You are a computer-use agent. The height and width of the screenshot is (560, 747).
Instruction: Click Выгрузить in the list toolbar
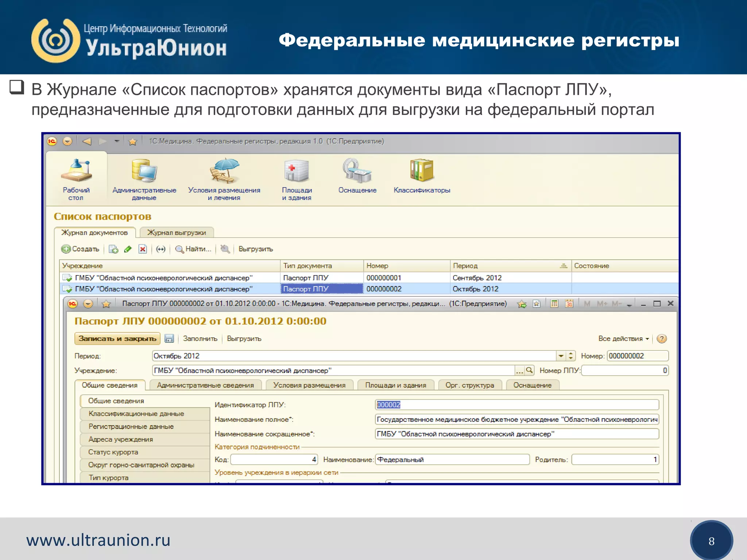256,249
